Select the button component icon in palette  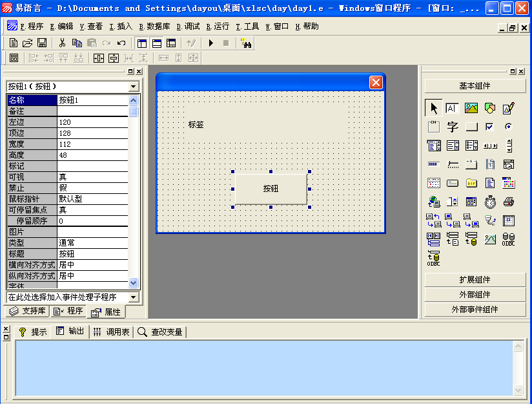(471, 127)
